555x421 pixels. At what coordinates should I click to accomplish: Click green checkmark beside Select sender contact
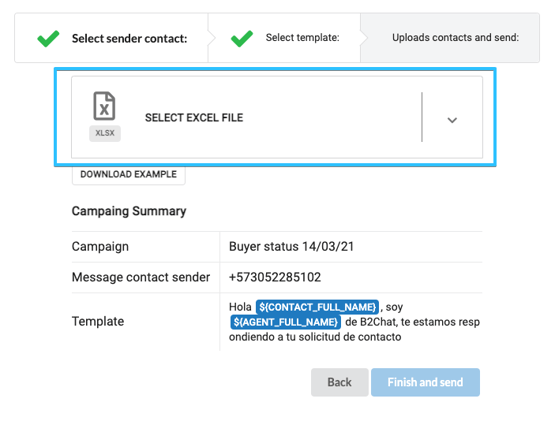[x=48, y=38]
